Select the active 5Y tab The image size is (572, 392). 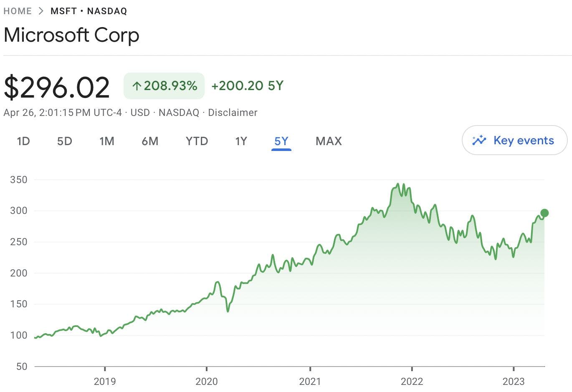tap(281, 141)
